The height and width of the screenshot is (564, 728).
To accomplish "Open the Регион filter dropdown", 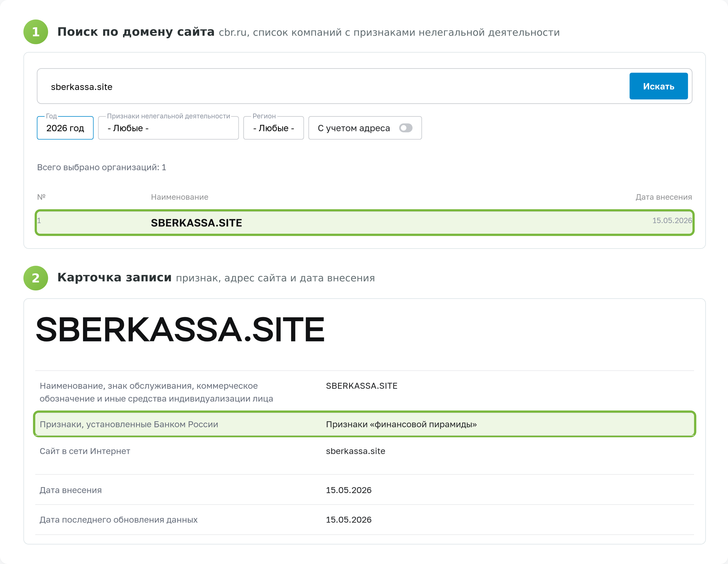I will [x=273, y=128].
